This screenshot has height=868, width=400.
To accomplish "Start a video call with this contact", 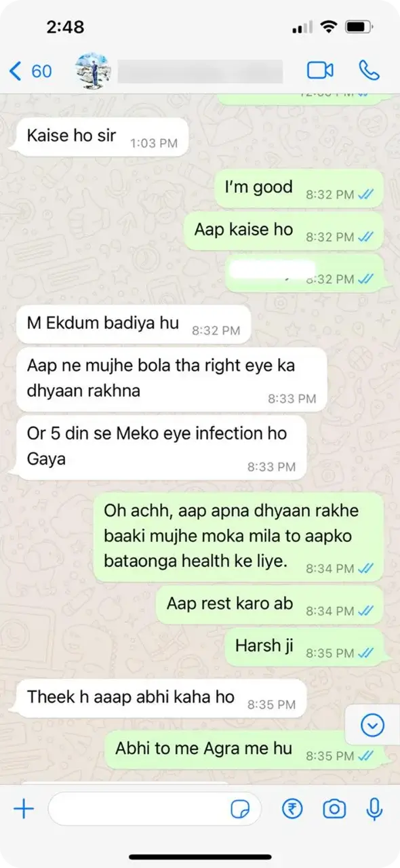I will tap(321, 70).
